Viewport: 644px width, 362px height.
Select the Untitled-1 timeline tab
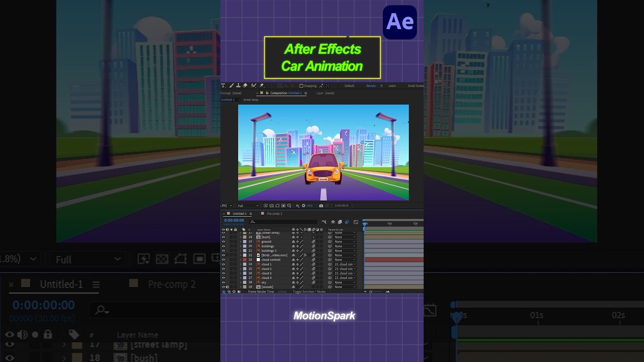[x=239, y=214]
